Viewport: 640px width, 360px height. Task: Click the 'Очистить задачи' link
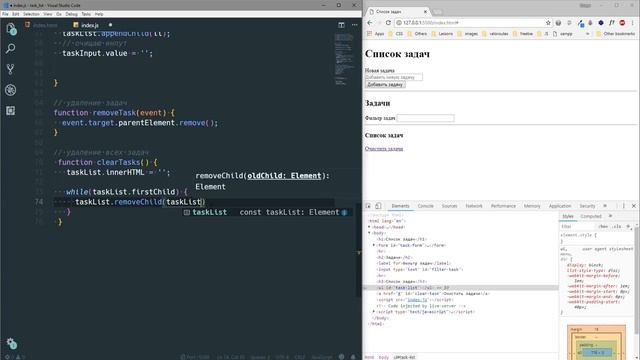(x=384, y=149)
